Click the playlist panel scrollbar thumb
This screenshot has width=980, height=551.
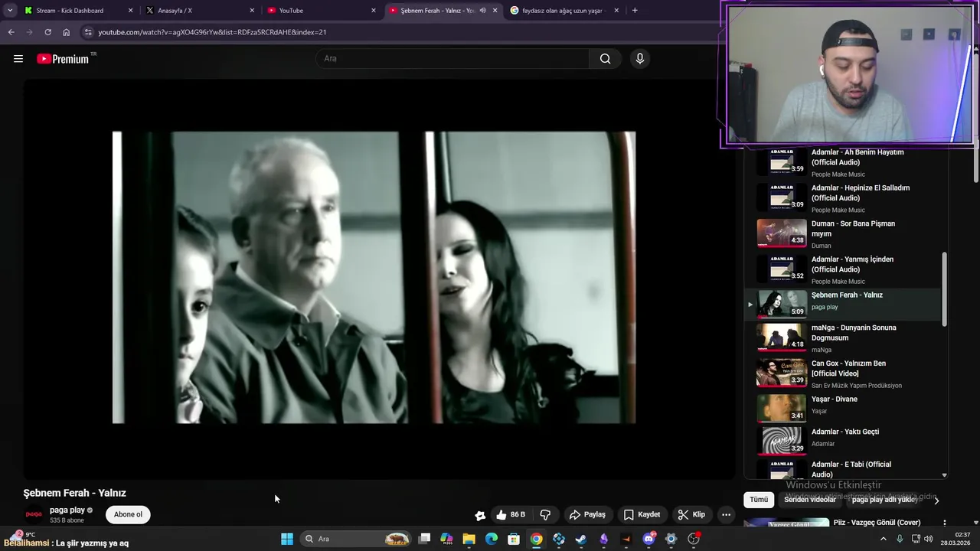pyautogui.click(x=944, y=289)
